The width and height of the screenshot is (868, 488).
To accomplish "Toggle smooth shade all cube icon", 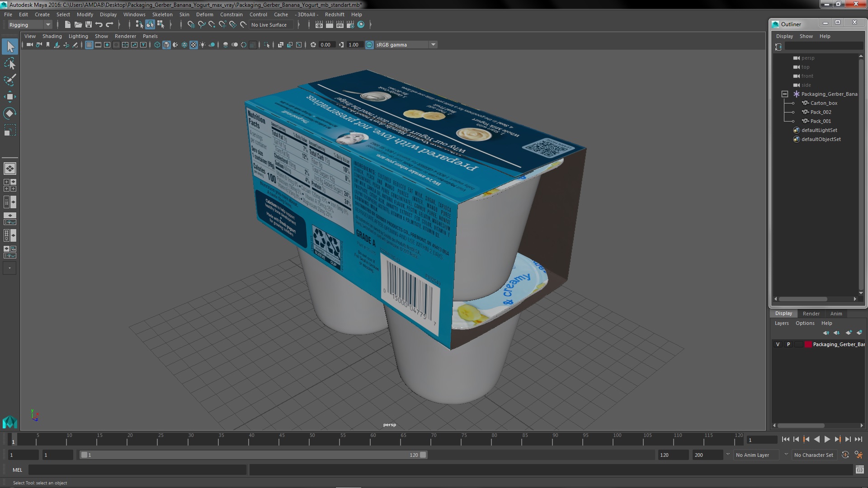I will (166, 45).
